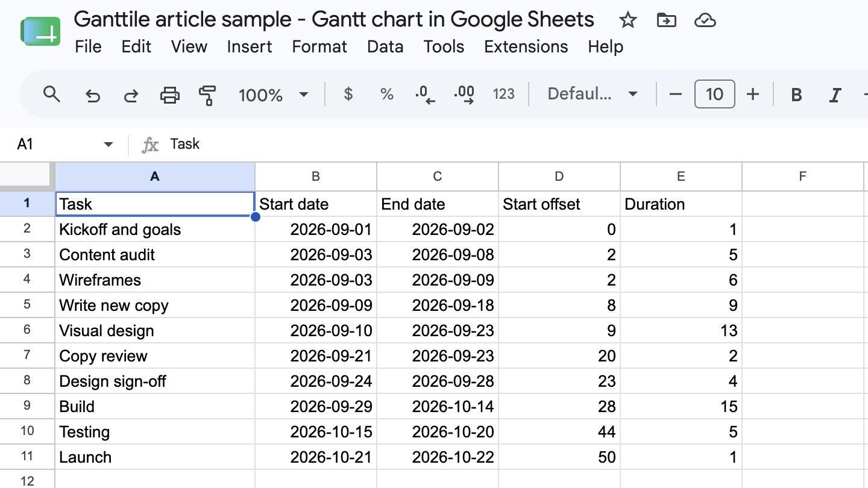Select the 'Start date' header cell
This screenshot has width=868, height=488.
click(x=316, y=204)
